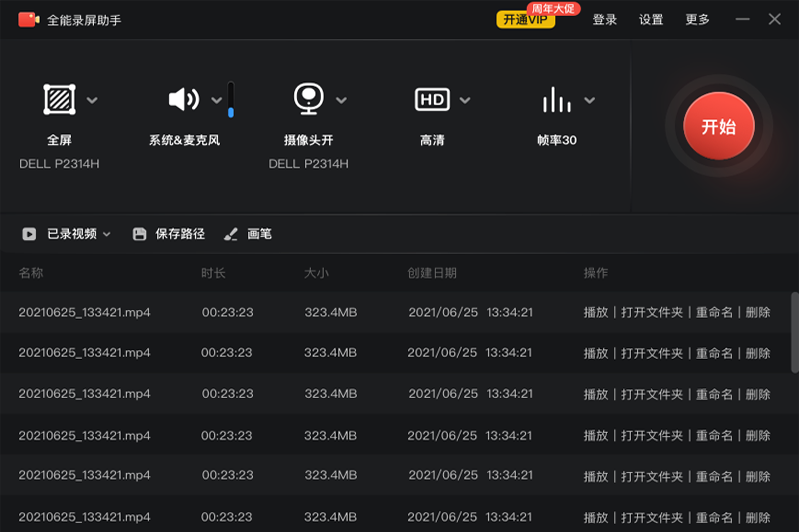This screenshot has width=799, height=532.
Task: Click the HD quality icon
Action: click(x=431, y=99)
